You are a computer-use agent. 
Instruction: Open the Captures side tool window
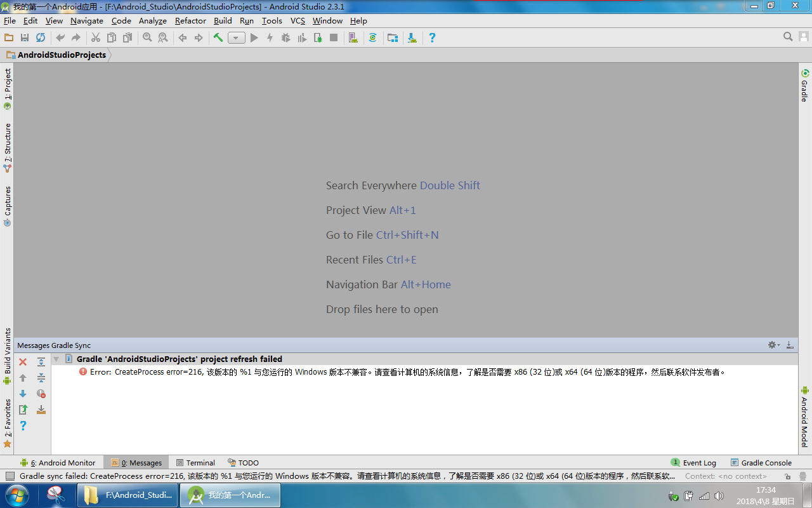(8, 206)
